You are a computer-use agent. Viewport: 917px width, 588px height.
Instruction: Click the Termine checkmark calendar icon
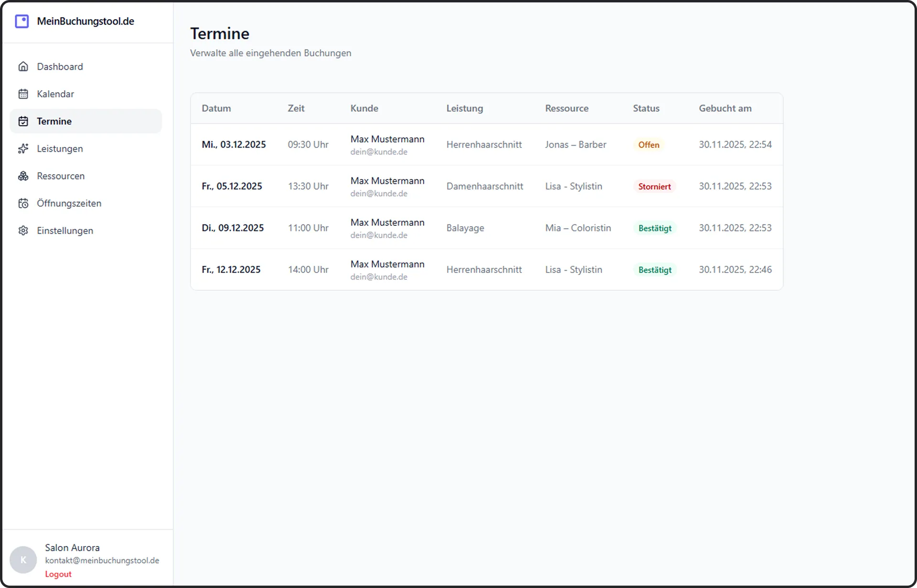coord(23,121)
